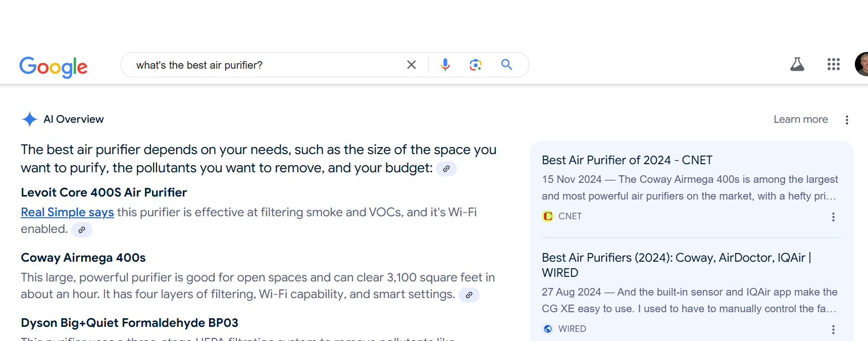The image size is (868, 341).
Task: Start voice search with the microphone icon
Action: pos(445,65)
